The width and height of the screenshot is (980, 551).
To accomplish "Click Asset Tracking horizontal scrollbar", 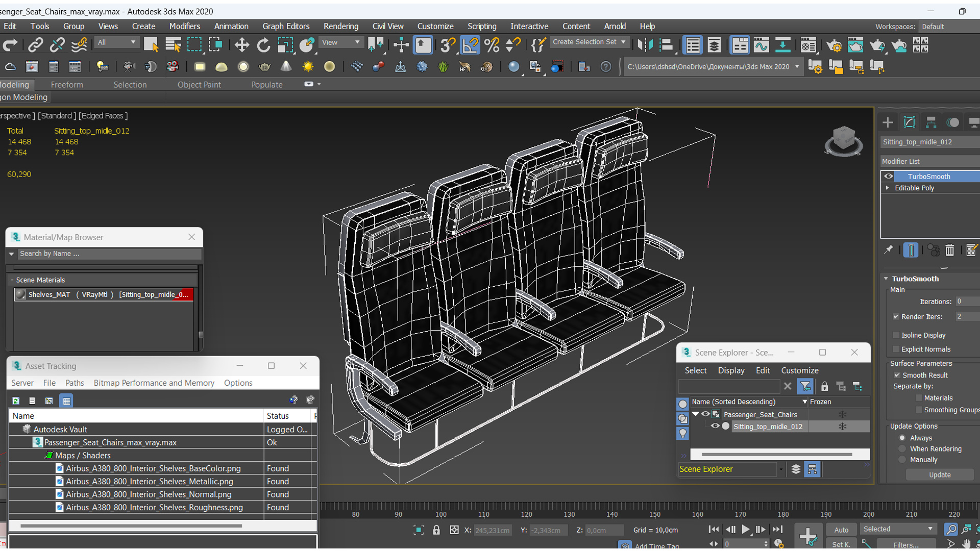I will coord(131,525).
